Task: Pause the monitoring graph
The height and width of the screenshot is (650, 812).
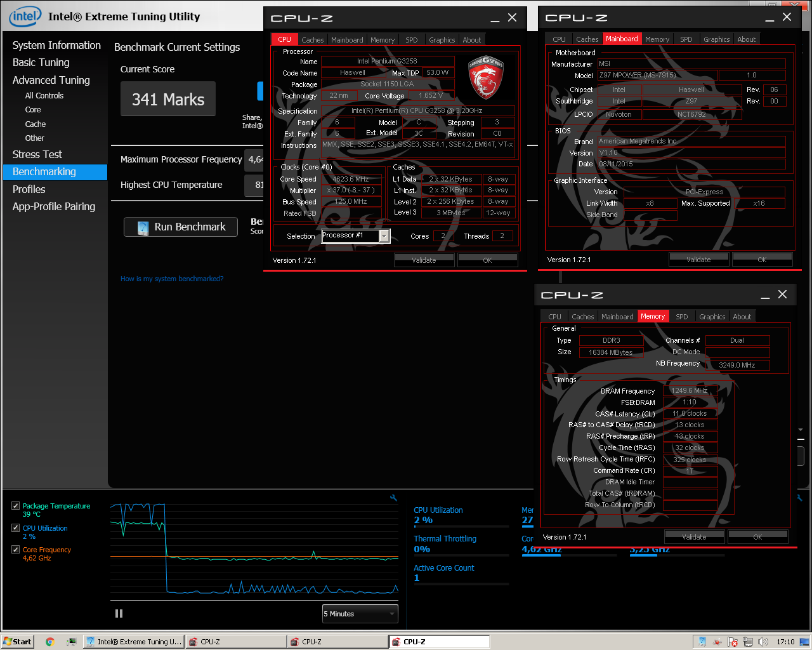Action: 119,613
